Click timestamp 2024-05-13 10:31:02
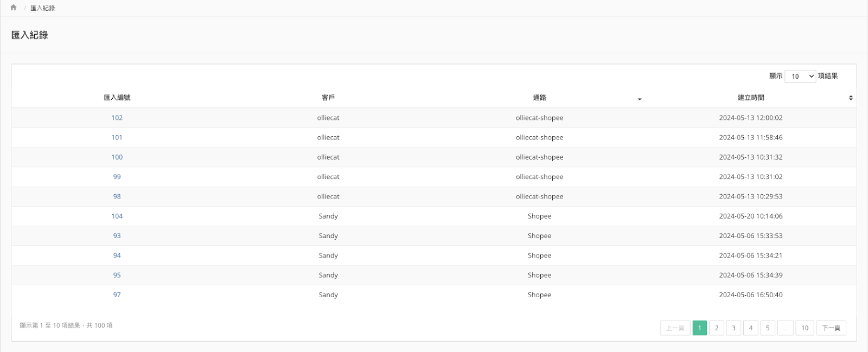Image resolution: width=868 pixels, height=352 pixels. pyautogui.click(x=751, y=177)
